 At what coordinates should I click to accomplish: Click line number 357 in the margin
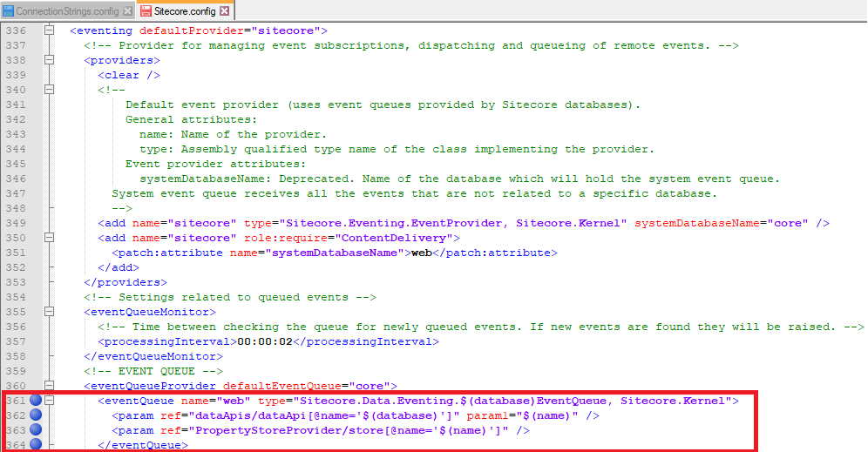(16, 341)
